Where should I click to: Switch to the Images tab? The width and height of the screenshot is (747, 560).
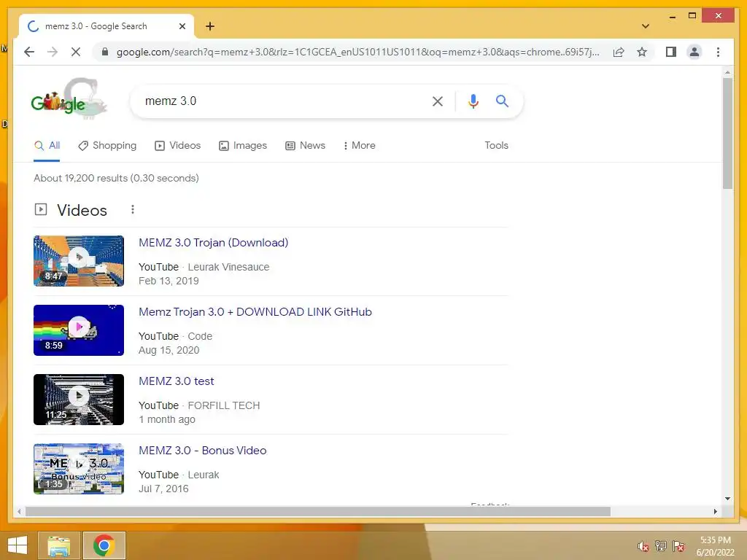click(242, 146)
